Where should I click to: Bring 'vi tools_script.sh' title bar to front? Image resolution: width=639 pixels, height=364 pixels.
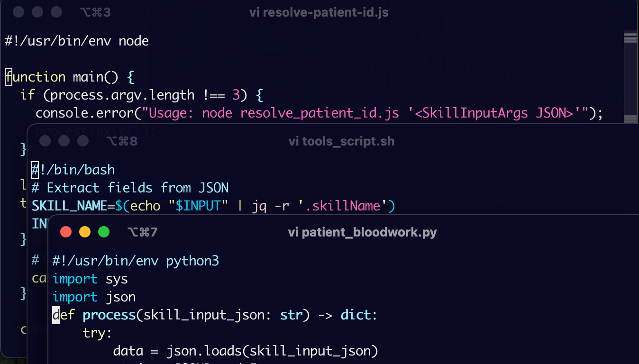[x=341, y=141]
